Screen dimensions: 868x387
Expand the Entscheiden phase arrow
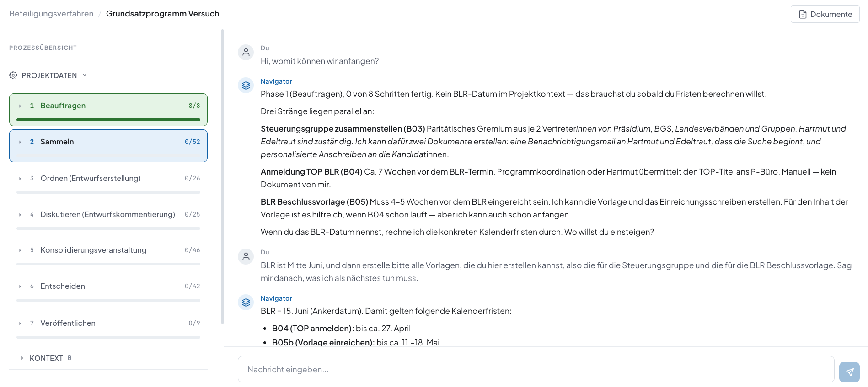tap(20, 286)
